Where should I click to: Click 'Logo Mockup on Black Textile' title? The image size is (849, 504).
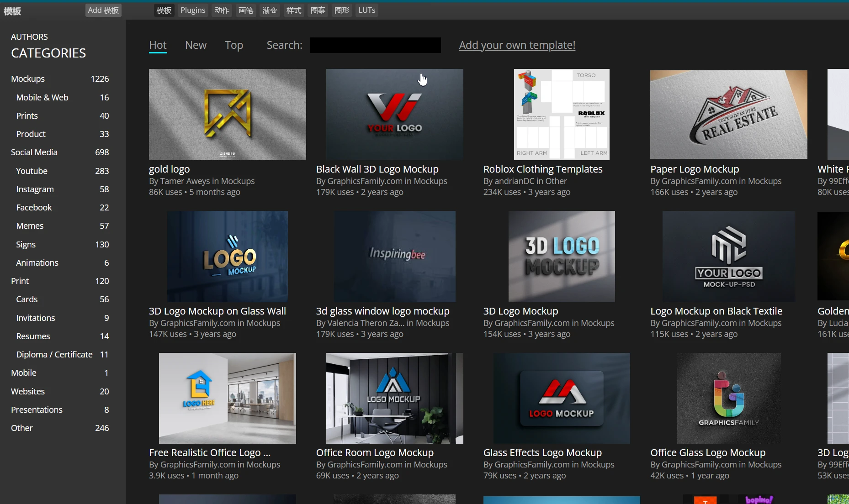coord(716,311)
